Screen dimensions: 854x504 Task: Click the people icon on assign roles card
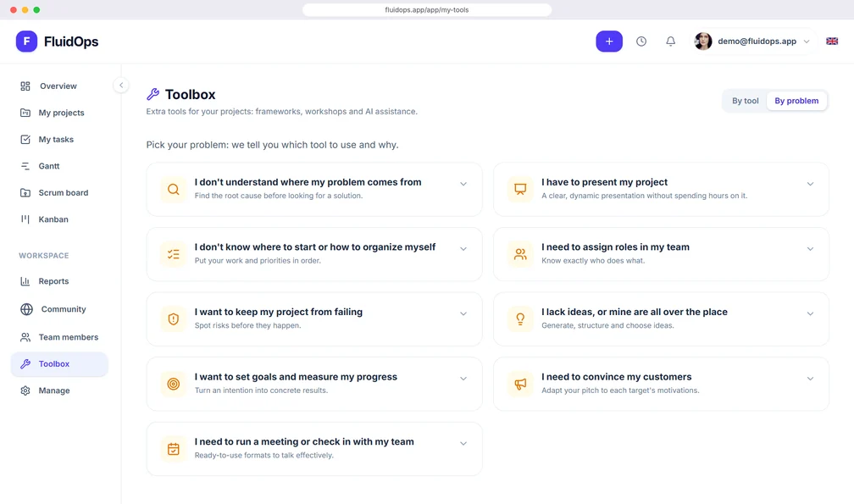(520, 254)
